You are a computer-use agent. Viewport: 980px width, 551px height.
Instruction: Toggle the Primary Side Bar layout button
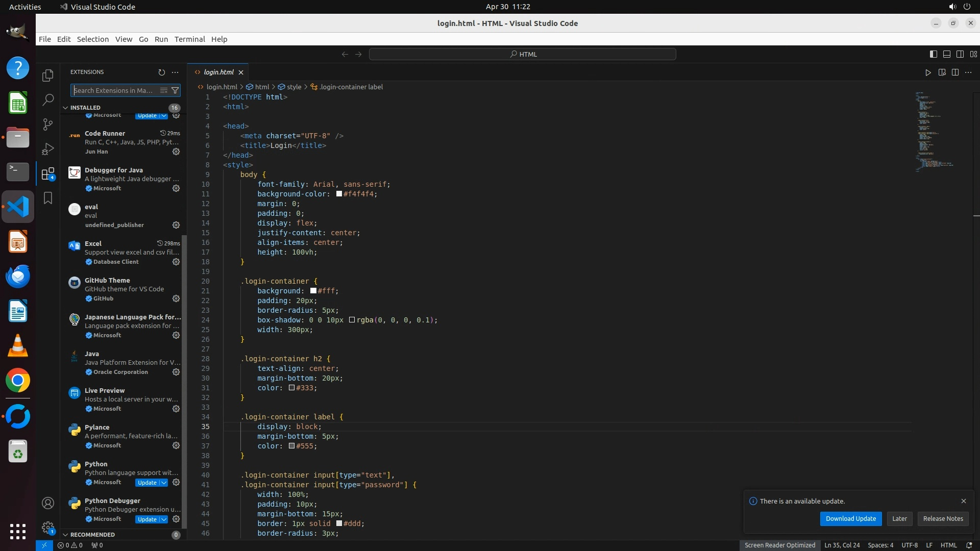[x=934, y=54]
